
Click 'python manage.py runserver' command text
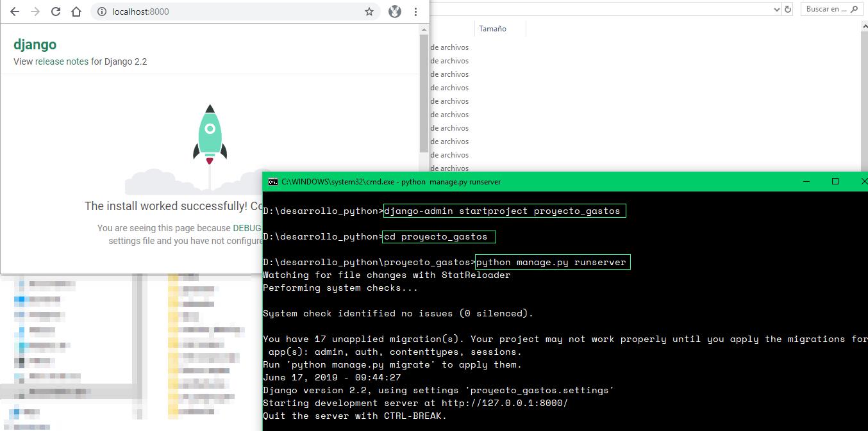[553, 262]
